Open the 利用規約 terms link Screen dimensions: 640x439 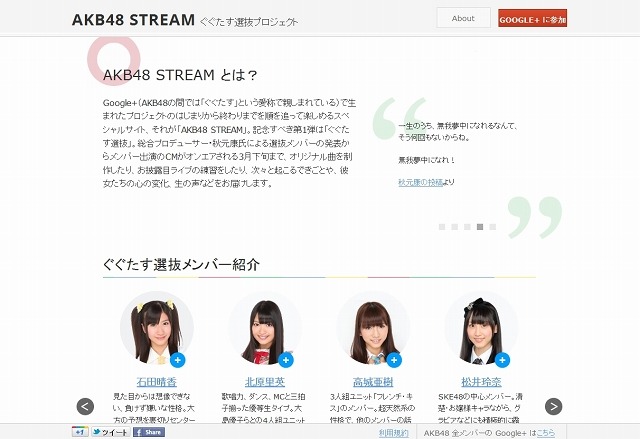pyautogui.click(x=393, y=433)
